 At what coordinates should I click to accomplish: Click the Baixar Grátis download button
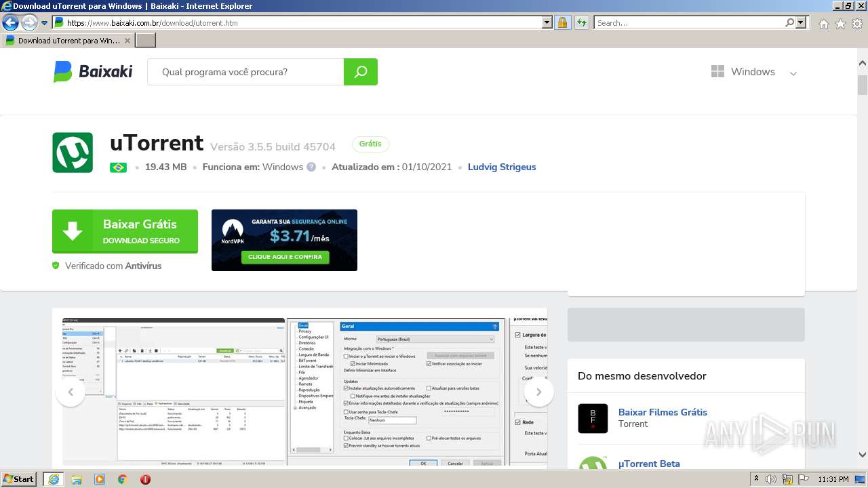coord(125,231)
